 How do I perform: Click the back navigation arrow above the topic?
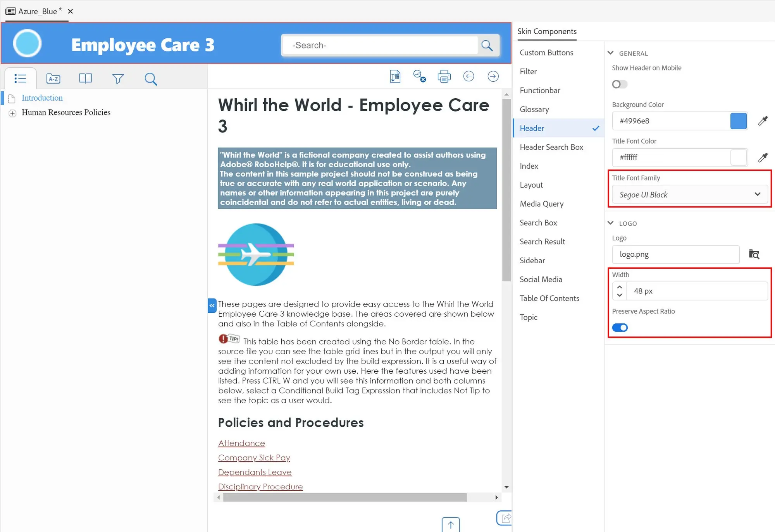pos(469,76)
